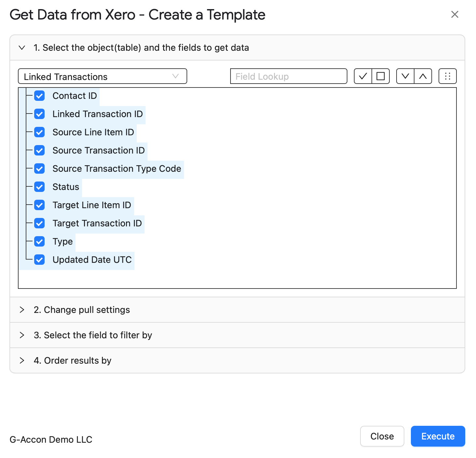Viewport: 476px width, 458px height.
Task: Close the dialog with the X icon
Action: 455,14
